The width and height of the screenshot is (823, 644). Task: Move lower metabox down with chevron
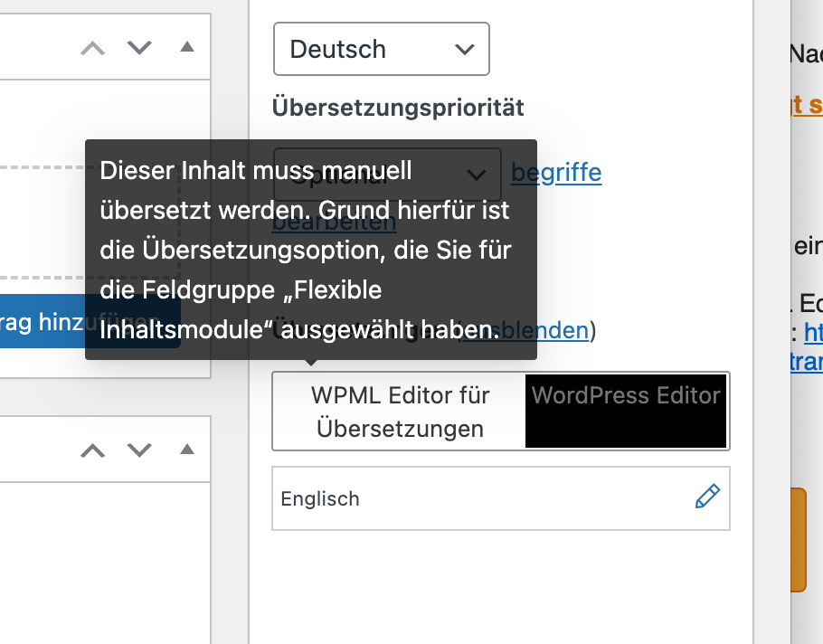tap(139, 450)
